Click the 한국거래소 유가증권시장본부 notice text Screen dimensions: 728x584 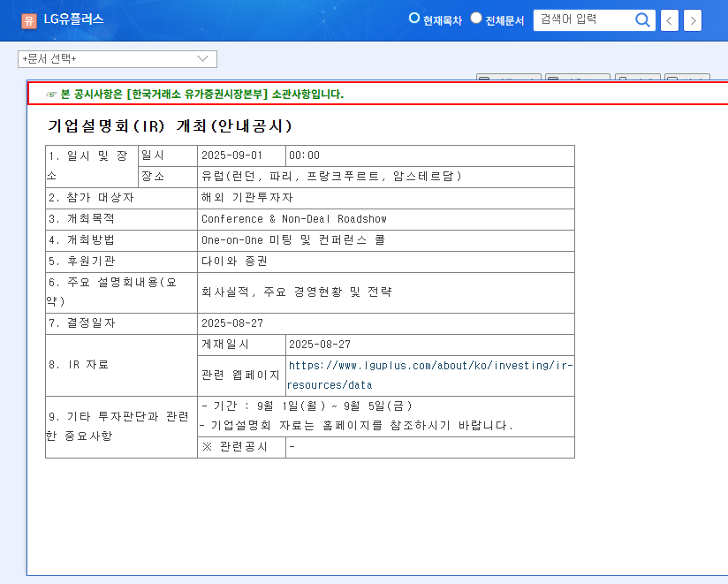point(202,95)
